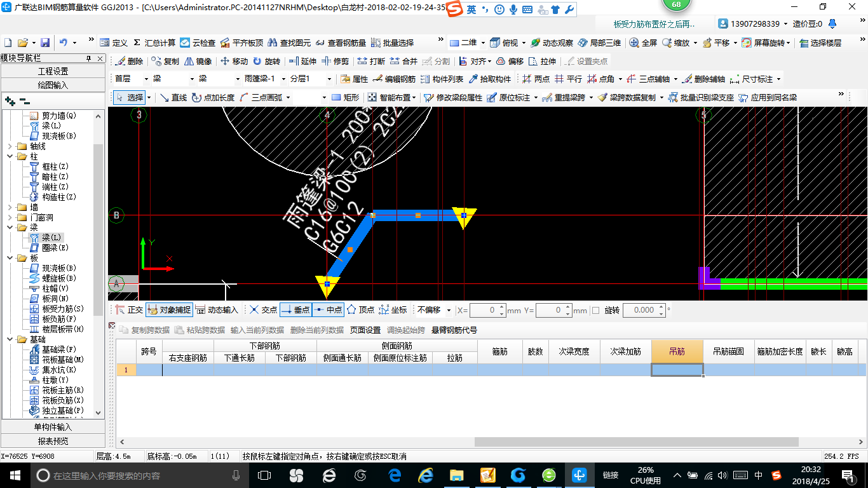This screenshot has width=868, height=488.
Task: Switch to 绘图输入 panel tab
Action: [x=53, y=85]
